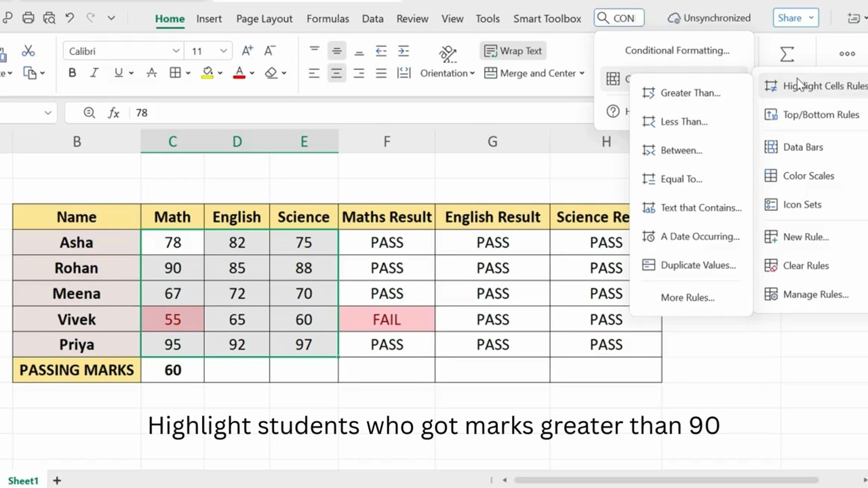Open the View tab
868x488 pixels.
click(452, 18)
